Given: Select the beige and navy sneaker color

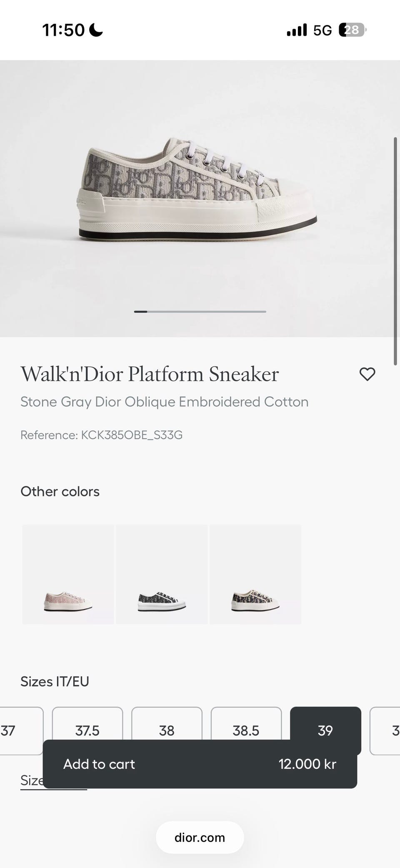Looking at the screenshot, I should [255, 574].
